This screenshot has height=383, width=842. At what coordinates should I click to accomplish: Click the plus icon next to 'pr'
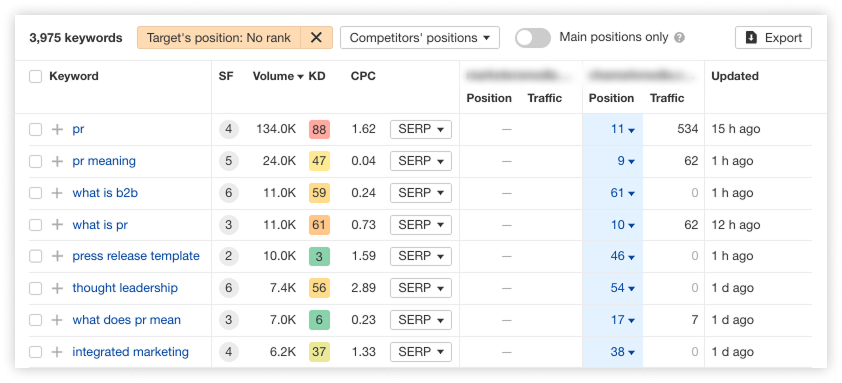(57, 129)
